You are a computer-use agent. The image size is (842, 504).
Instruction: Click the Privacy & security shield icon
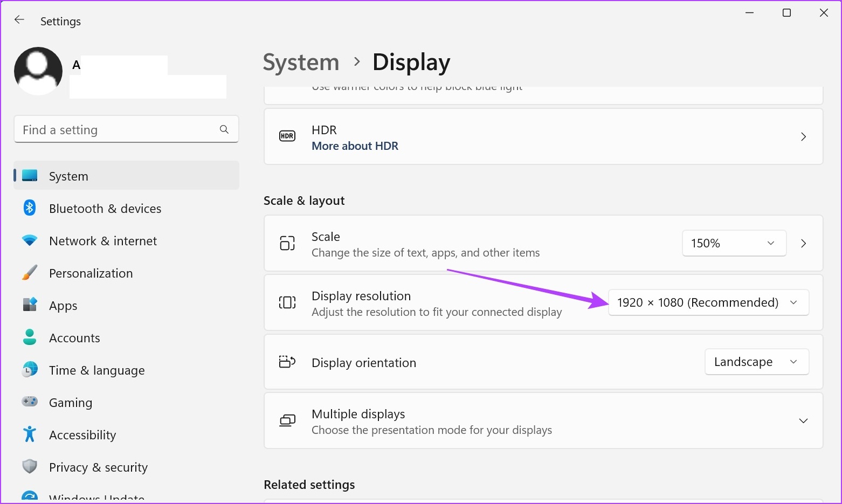coord(30,466)
